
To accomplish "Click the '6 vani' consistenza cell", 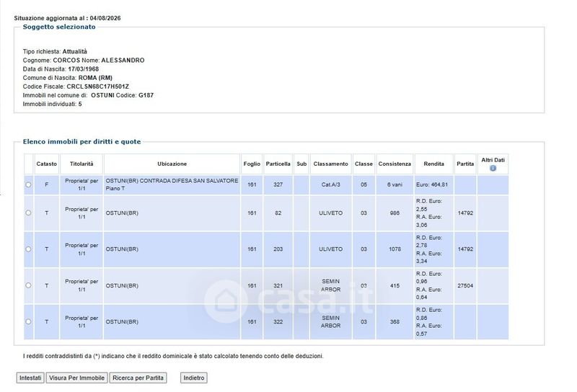I will [395, 184].
